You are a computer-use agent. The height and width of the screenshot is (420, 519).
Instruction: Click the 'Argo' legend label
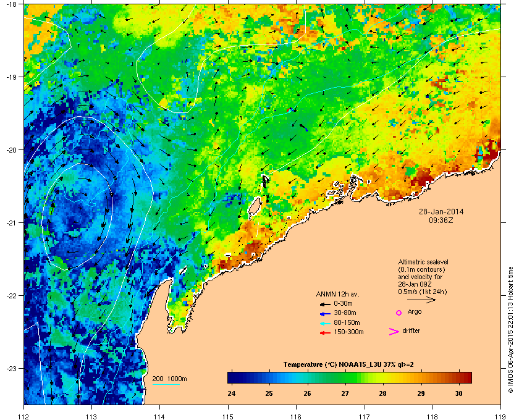point(415,312)
